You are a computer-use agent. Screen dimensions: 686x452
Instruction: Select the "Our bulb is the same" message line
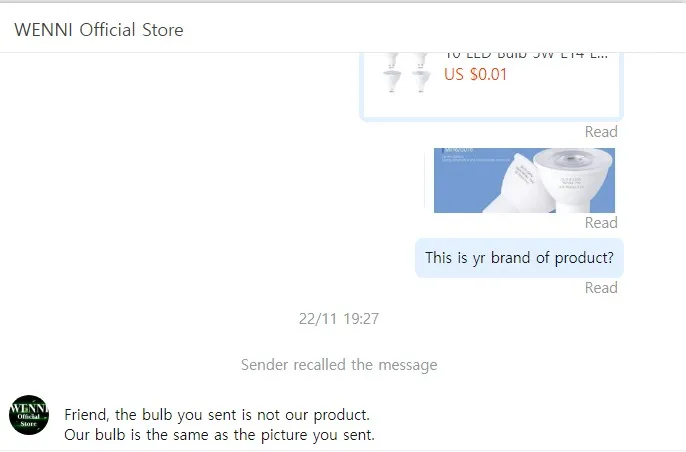pyautogui.click(x=219, y=435)
